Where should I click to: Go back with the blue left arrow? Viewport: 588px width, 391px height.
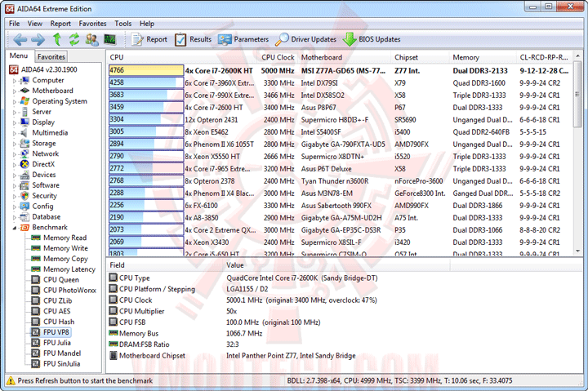[20, 39]
